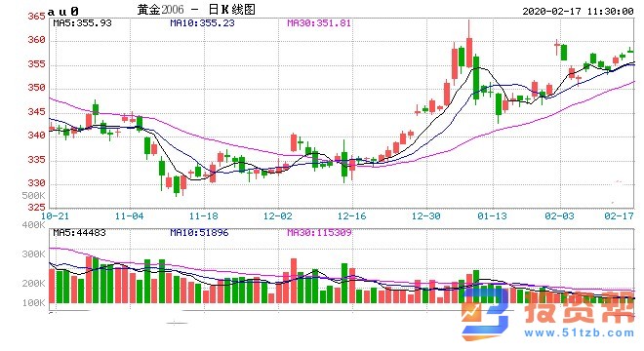The height and width of the screenshot is (351, 644).
Task: Click the 335 price axis label
Action: click(36, 159)
